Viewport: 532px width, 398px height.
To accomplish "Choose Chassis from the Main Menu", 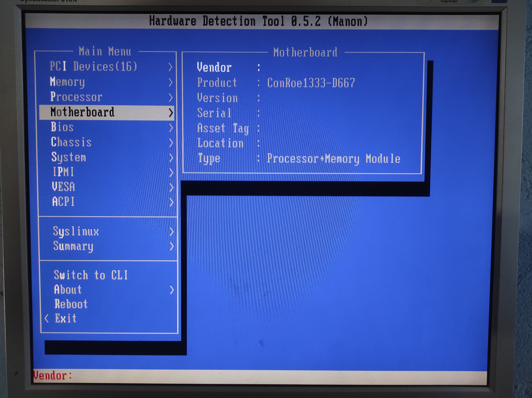I will tap(71, 142).
